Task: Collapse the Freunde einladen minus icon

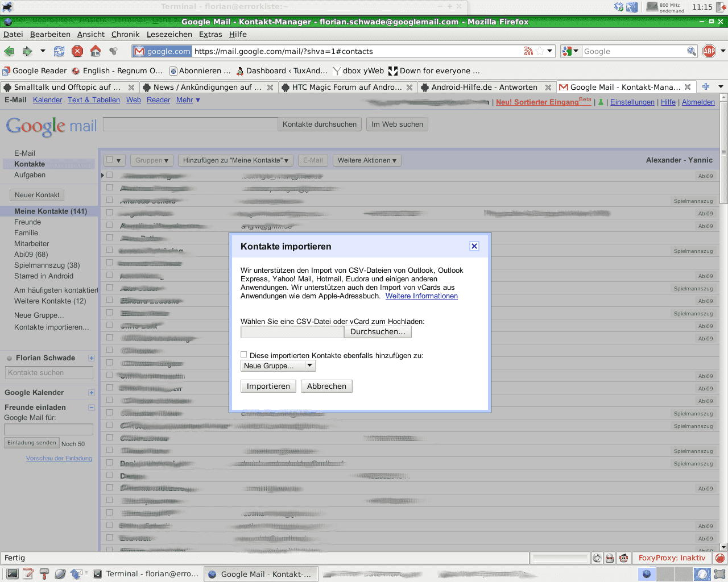Action: point(92,408)
